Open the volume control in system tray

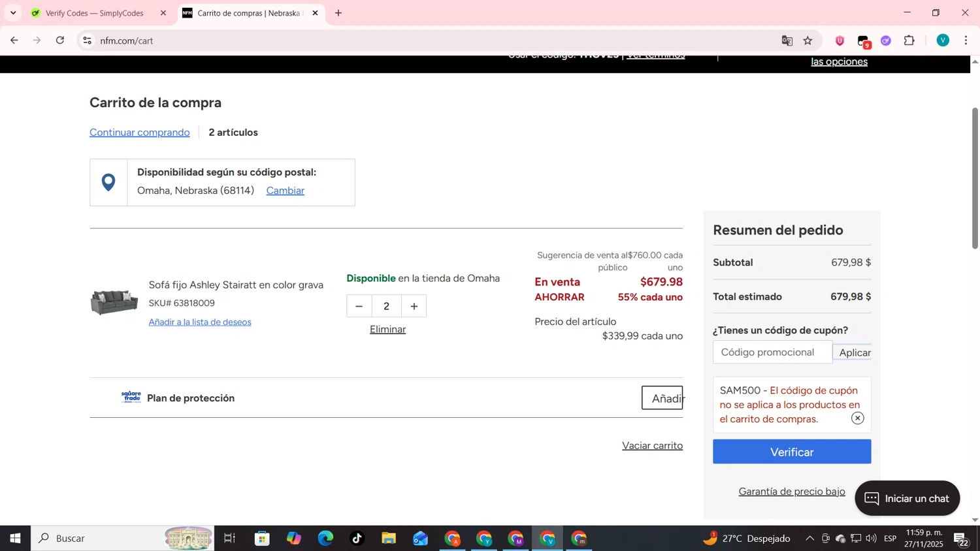tap(871, 539)
